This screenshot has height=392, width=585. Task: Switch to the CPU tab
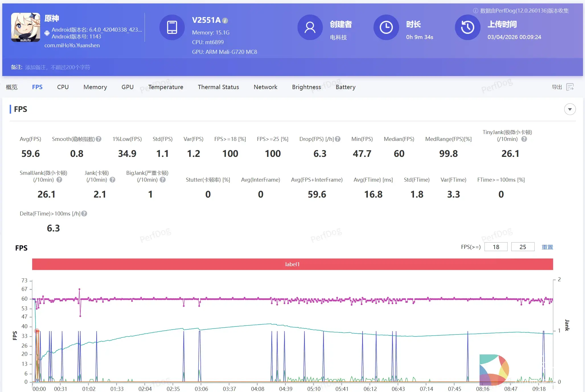point(63,87)
